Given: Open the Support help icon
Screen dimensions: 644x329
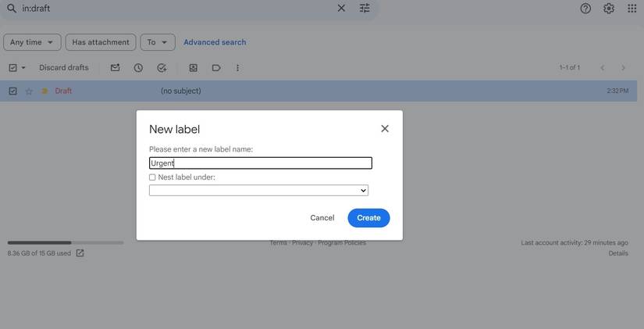Looking at the screenshot, I should (585, 9).
